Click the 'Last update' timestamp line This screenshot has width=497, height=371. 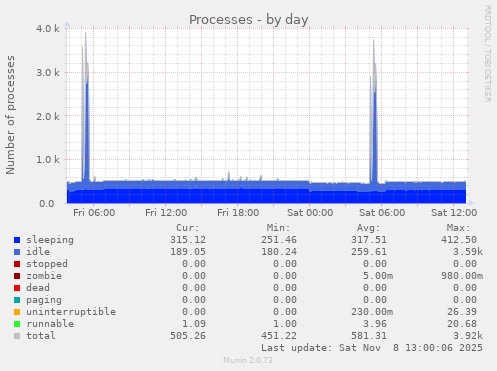tap(372, 348)
